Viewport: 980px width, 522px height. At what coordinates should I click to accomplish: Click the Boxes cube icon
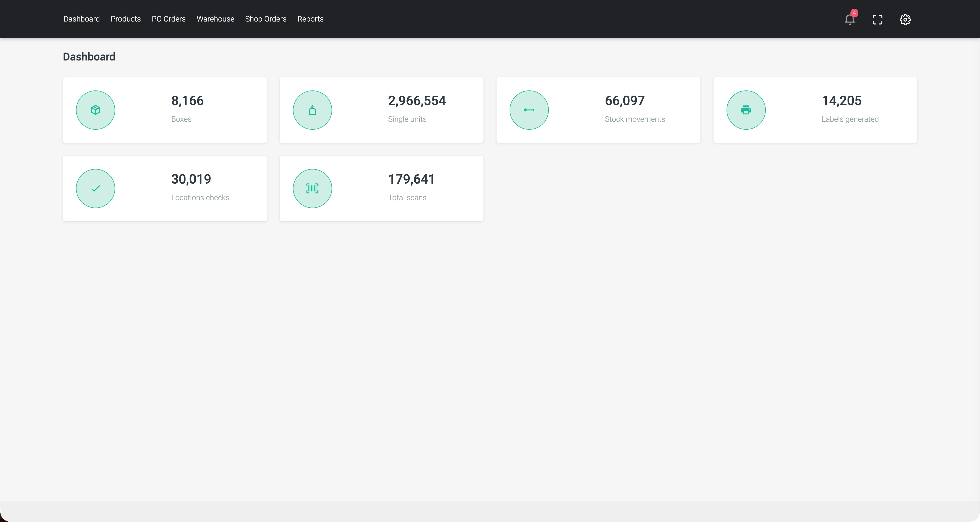(96, 110)
